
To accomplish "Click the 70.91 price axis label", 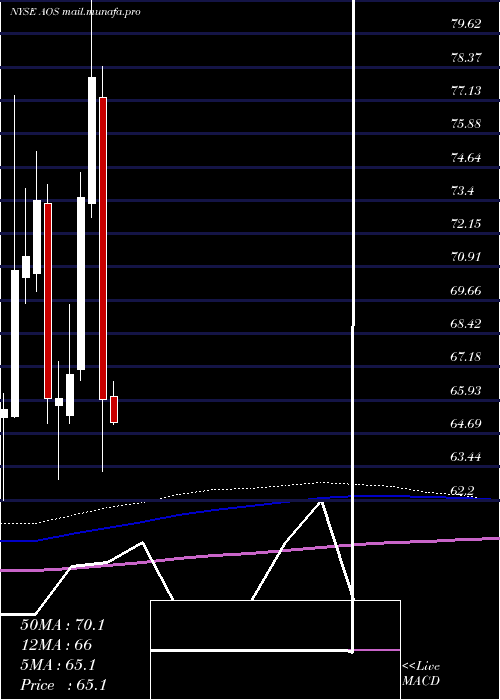I will [466, 257].
